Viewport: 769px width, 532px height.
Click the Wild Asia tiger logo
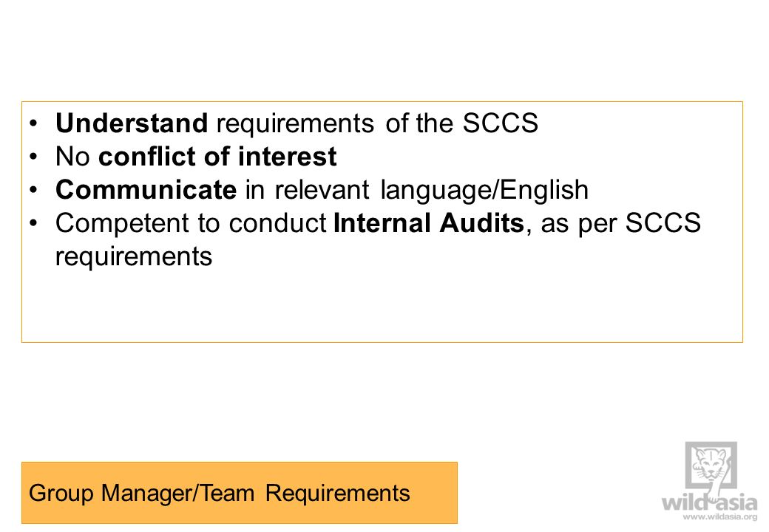[x=711, y=465]
